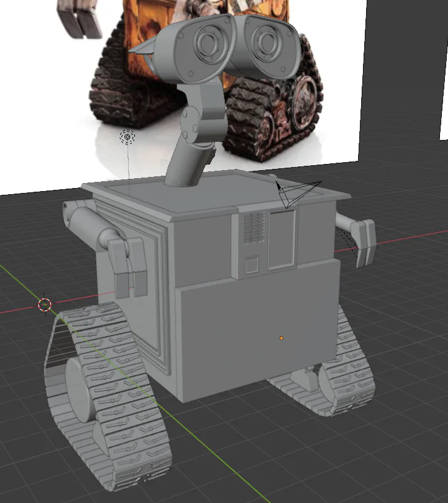This screenshot has width=448, height=503.
Task: Select the robot's binocular eye head mesh
Action: (215, 48)
